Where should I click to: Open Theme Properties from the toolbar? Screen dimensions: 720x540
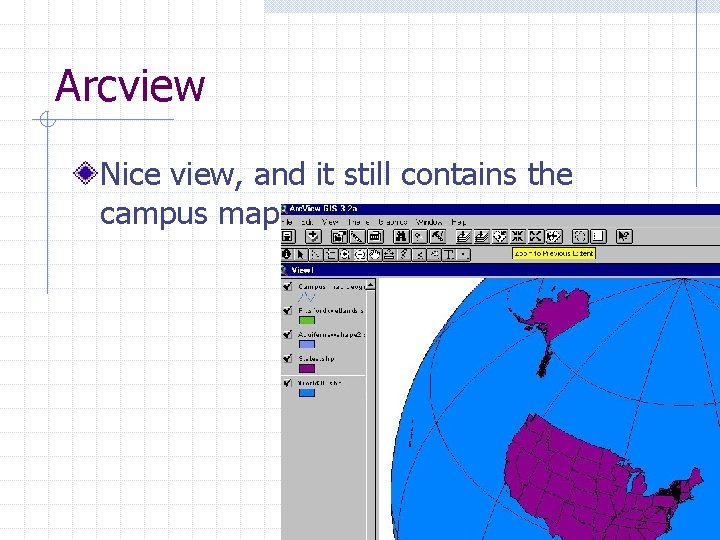click(339, 236)
